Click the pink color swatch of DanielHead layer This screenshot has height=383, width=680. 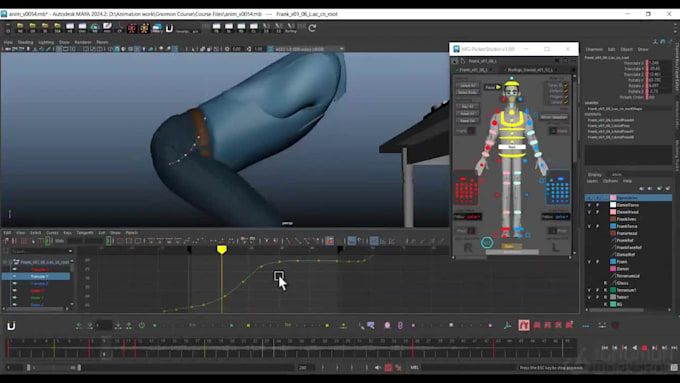(x=613, y=212)
